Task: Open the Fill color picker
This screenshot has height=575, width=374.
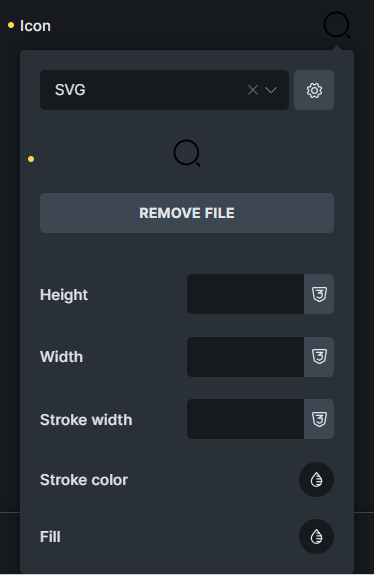Action: 316,537
